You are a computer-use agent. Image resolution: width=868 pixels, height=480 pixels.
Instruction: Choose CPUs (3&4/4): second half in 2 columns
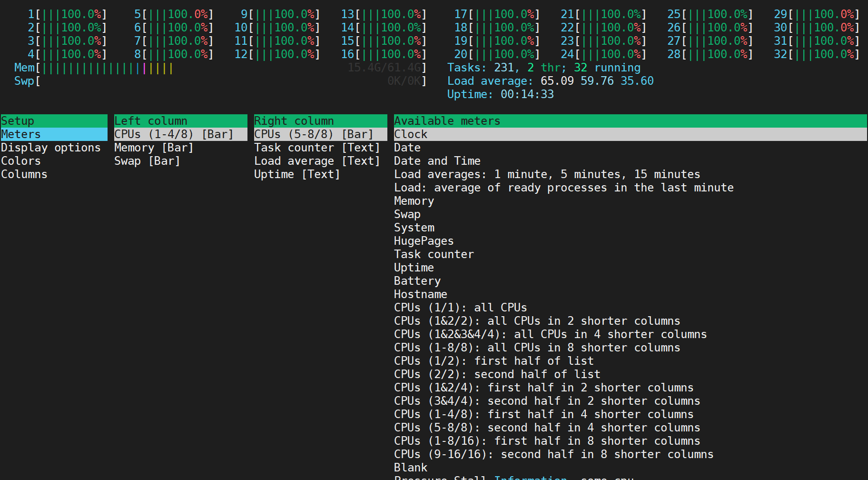click(547, 401)
